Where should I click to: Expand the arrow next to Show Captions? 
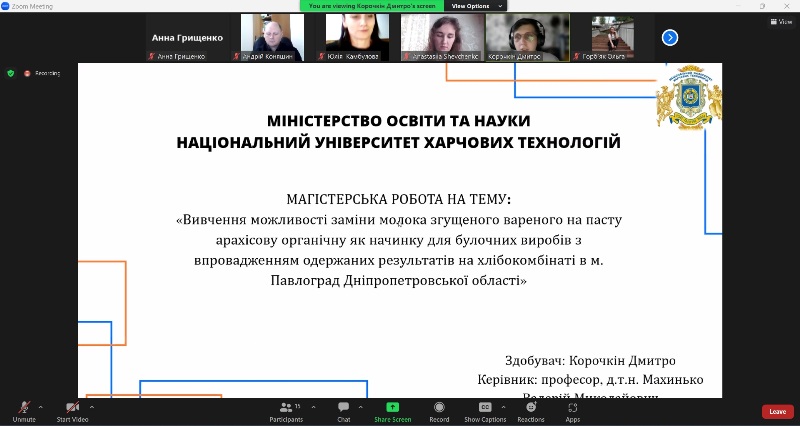(x=503, y=407)
